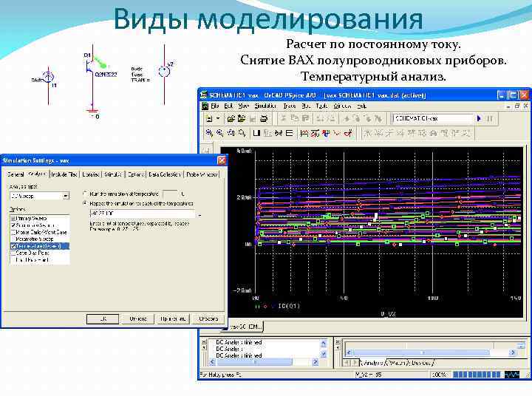Click the Toggle Cursor icon
This screenshot has width=532, height=399.
(348, 133)
